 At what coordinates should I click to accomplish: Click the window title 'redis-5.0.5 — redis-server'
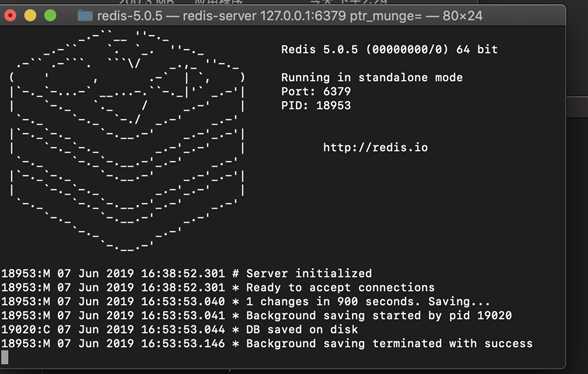click(x=177, y=16)
